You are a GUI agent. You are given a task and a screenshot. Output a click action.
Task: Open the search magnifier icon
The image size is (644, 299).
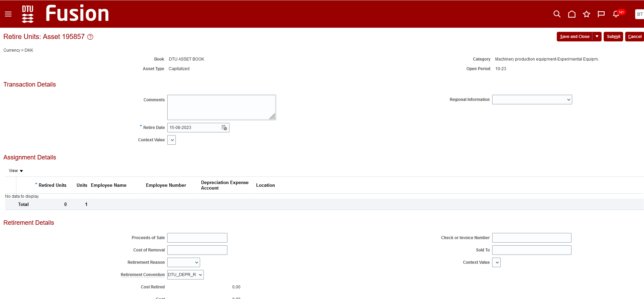(557, 14)
